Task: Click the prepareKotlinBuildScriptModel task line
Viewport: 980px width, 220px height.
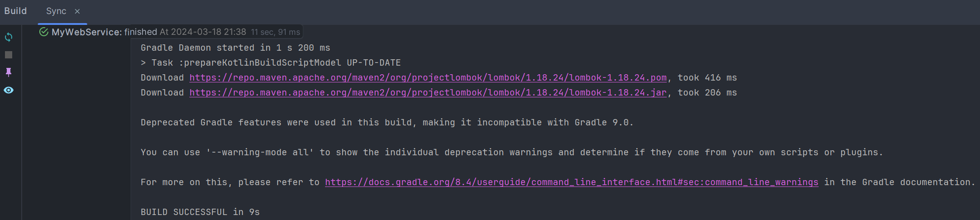Action: (x=271, y=63)
